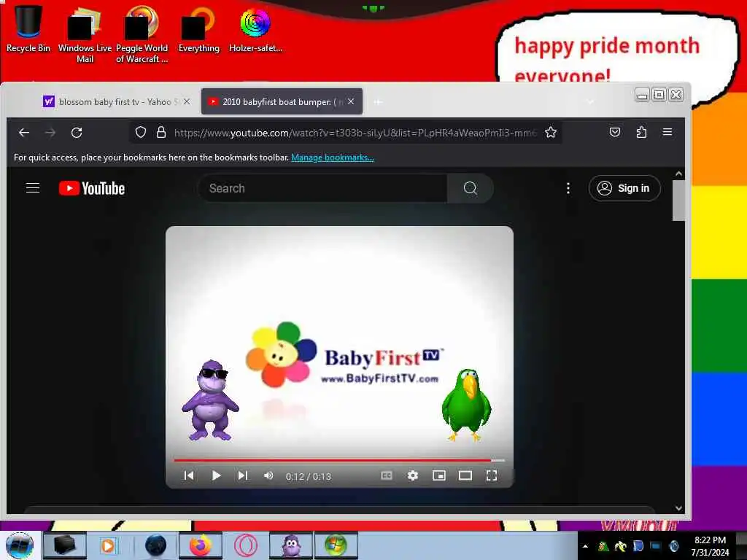Click the scrollbar up arrow
The height and width of the screenshot is (560, 747).
coord(678,174)
